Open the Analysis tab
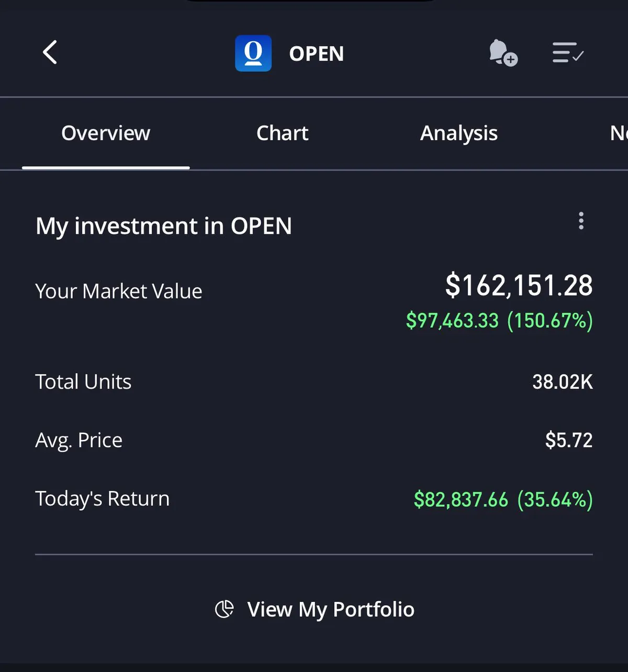The image size is (628, 672). point(458,133)
